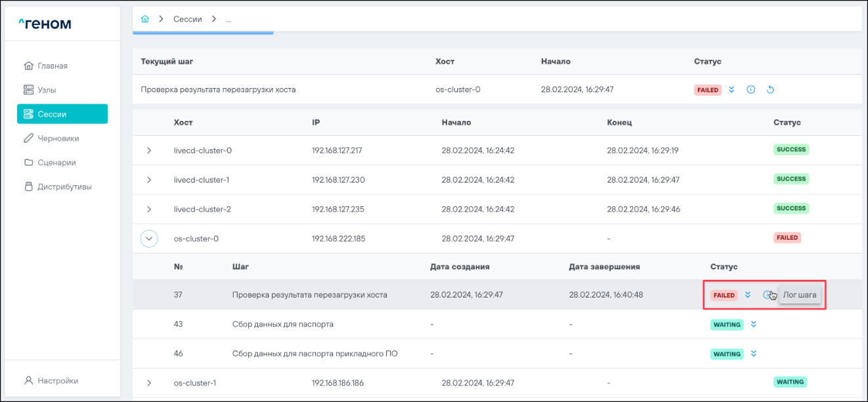This screenshot has height=402, width=868.
Task: Open Главная in the sidebar
Action: [x=53, y=66]
